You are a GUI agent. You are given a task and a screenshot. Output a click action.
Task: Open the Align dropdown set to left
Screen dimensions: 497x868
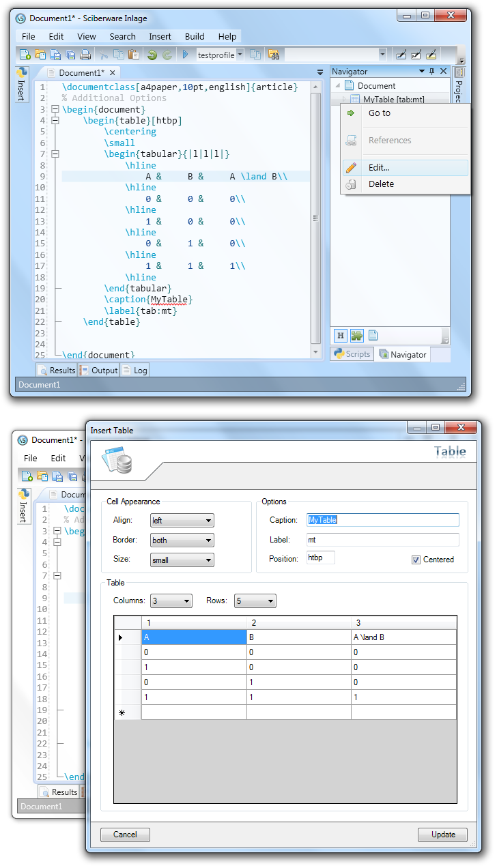coord(208,521)
